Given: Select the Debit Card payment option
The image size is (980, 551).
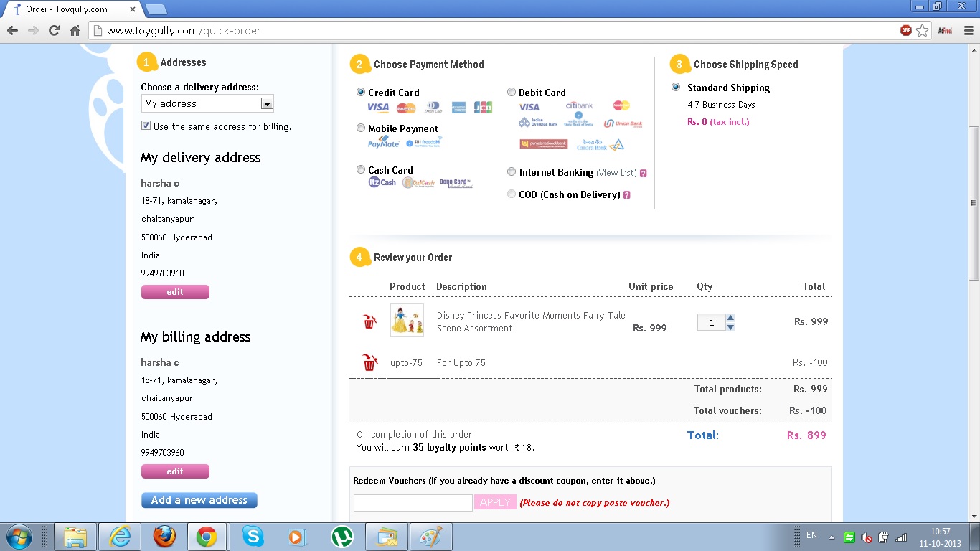Looking at the screenshot, I should click(512, 92).
